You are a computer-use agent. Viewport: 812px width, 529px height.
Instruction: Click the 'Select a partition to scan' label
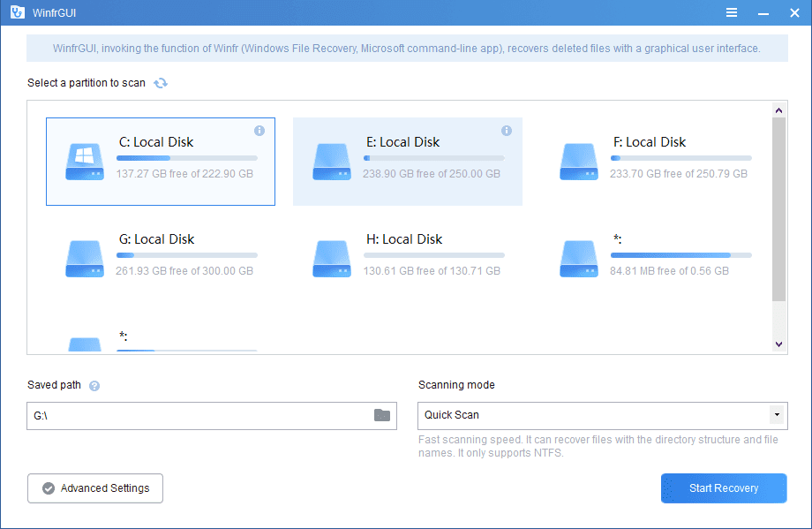(x=86, y=83)
